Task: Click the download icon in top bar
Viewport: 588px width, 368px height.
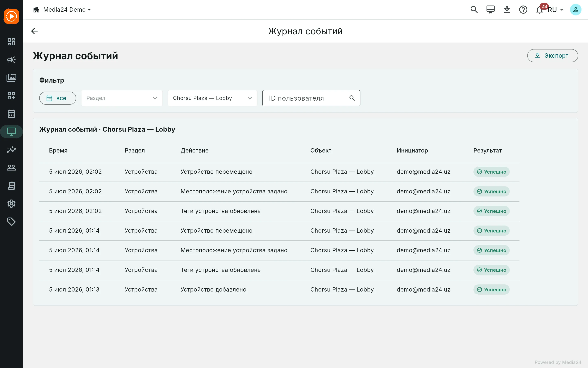Action: click(x=507, y=9)
